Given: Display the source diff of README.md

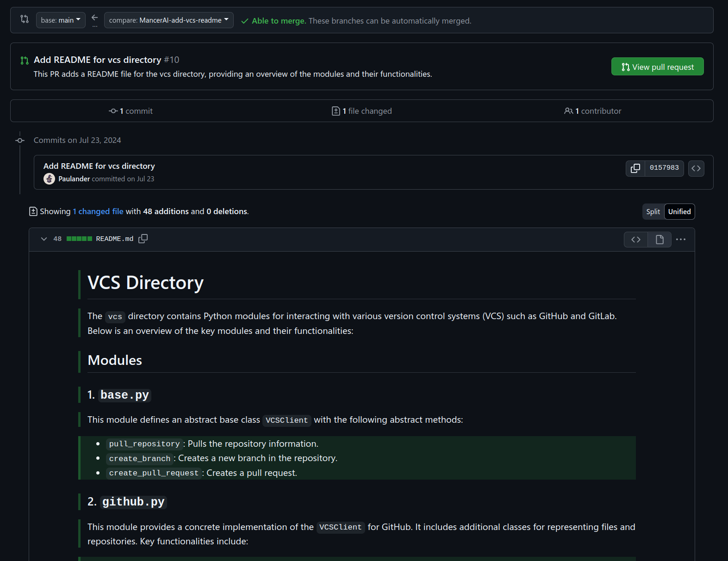Looking at the screenshot, I should 636,240.
